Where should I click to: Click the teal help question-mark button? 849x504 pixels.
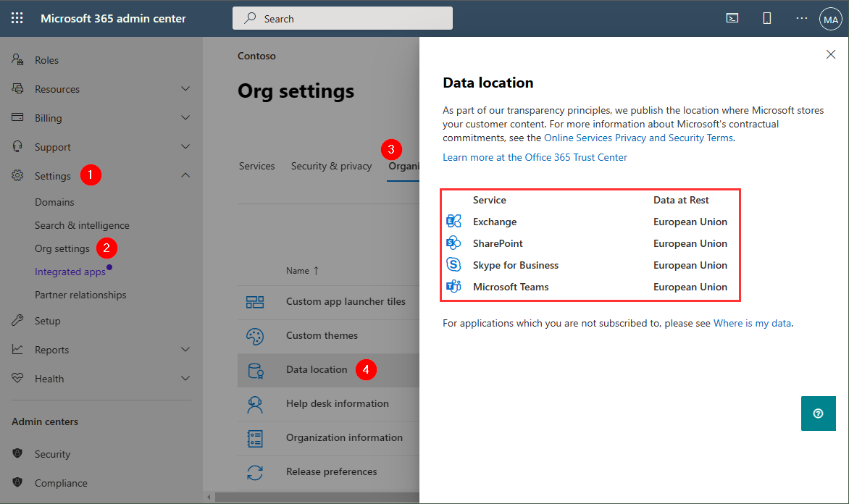point(818,413)
